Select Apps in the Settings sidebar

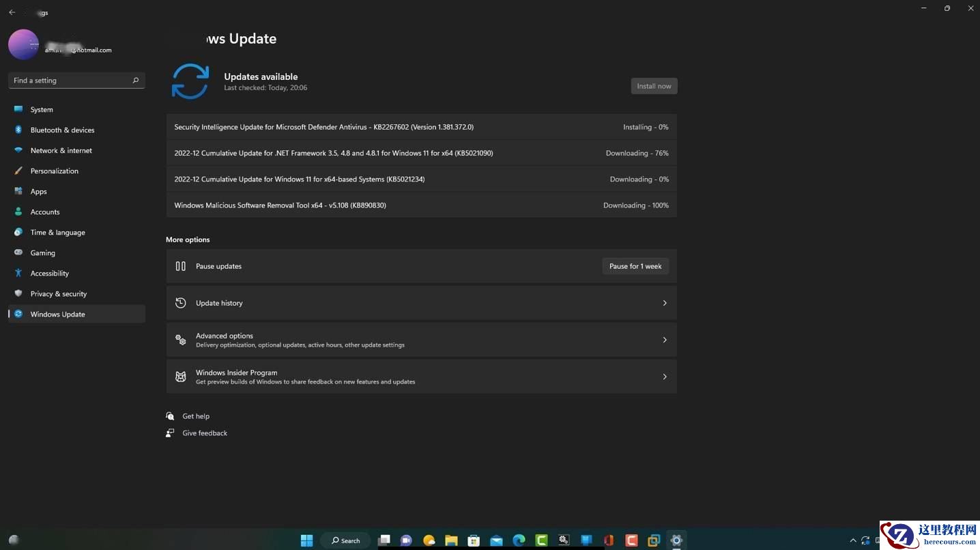[x=38, y=191]
